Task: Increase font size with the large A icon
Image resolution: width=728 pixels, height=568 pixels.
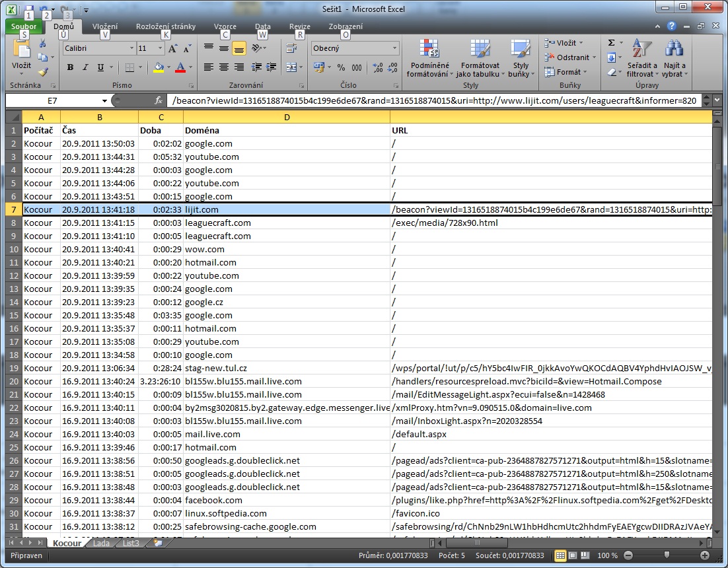Action: point(172,48)
